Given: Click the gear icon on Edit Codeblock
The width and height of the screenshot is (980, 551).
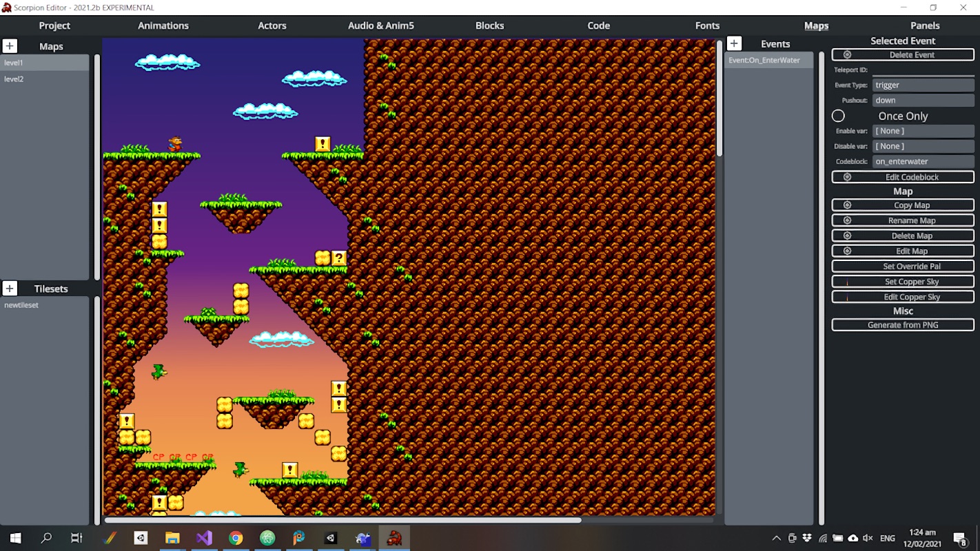Looking at the screenshot, I should click(x=847, y=176).
